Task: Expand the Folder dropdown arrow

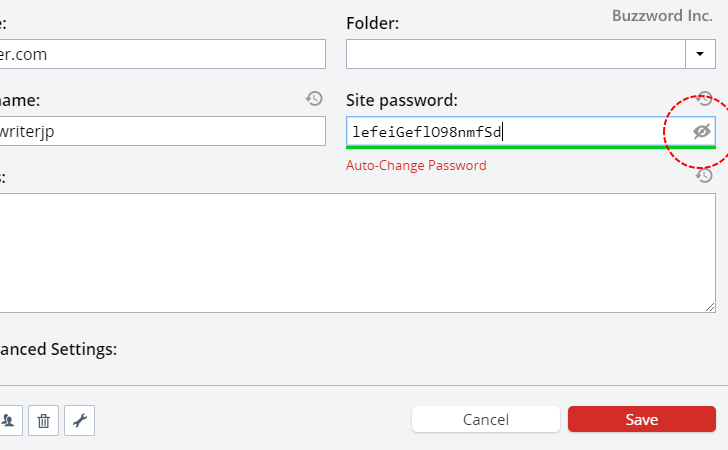Action: [x=700, y=54]
